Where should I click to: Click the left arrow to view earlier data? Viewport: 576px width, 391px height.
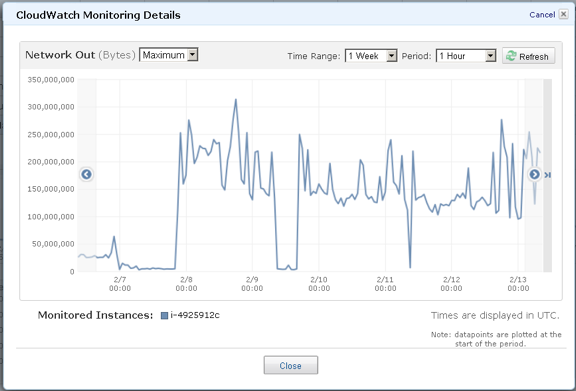click(x=86, y=174)
